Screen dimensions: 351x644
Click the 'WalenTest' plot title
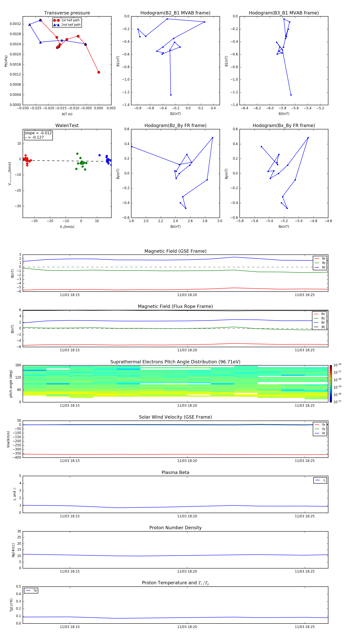click(x=67, y=125)
